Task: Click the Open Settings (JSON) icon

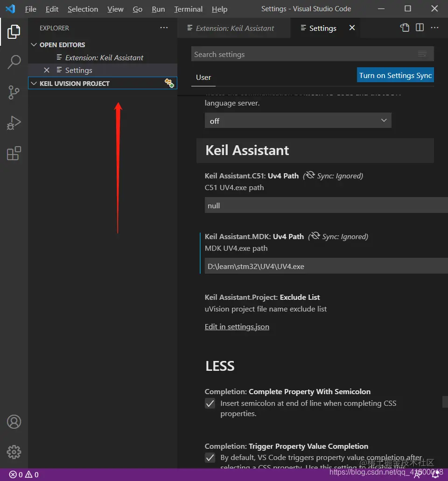Action: pyautogui.click(x=405, y=28)
